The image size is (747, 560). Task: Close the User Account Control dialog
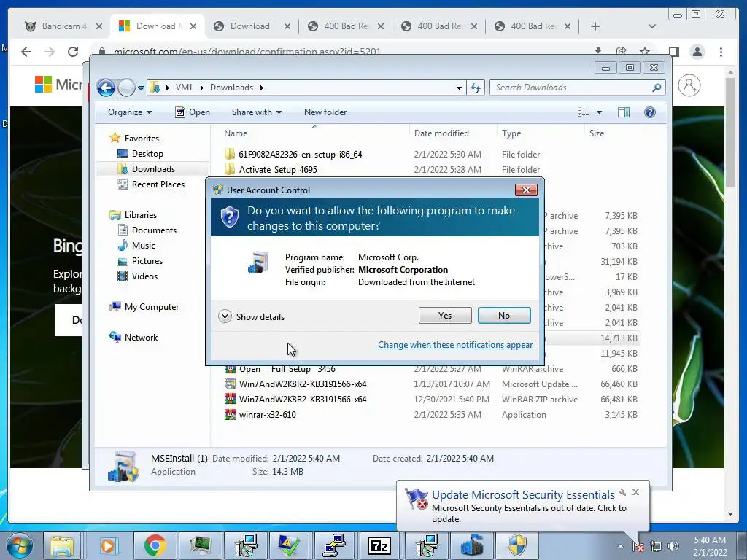pos(526,190)
